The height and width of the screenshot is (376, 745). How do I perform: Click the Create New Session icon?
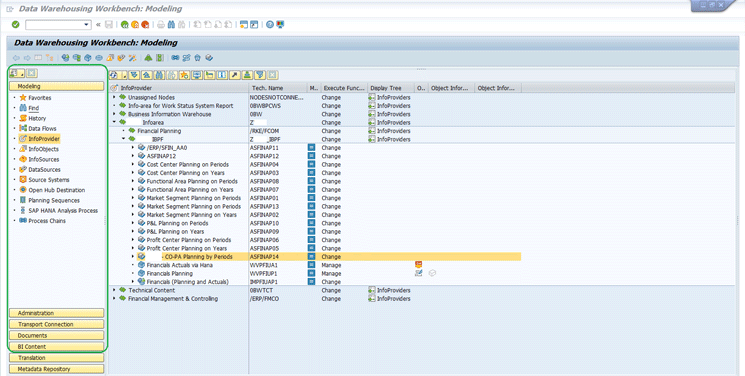point(244,25)
